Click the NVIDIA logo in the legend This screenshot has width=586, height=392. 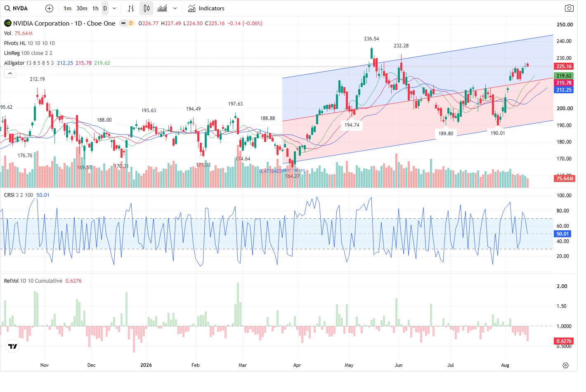coord(8,24)
